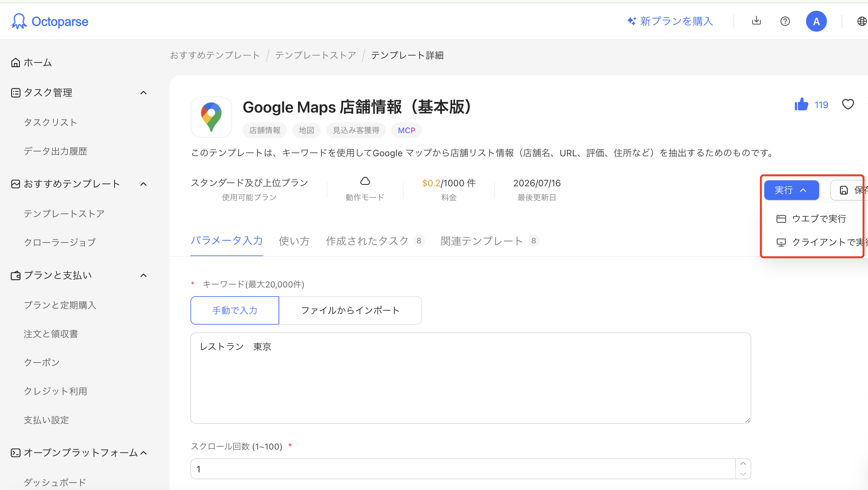Screen dimensions: 868x490
Task: Collapse the タスク管理 section chevron
Action: (x=143, y=93)
